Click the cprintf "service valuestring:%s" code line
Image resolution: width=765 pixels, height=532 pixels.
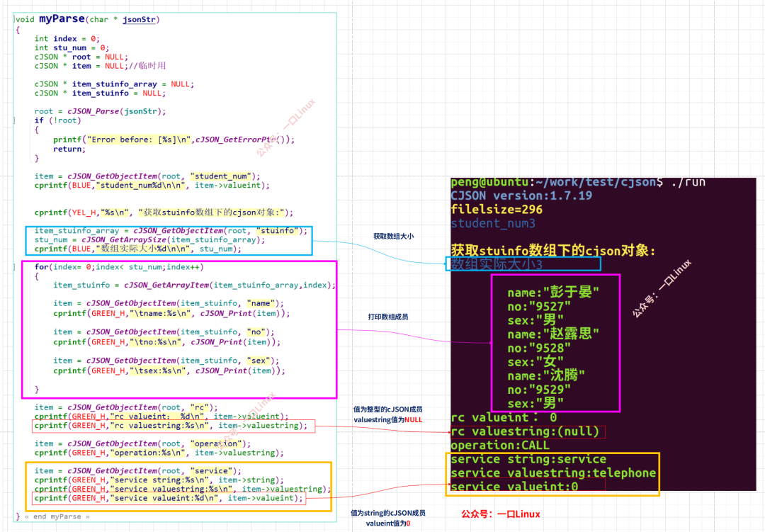(x=183, y=489)
